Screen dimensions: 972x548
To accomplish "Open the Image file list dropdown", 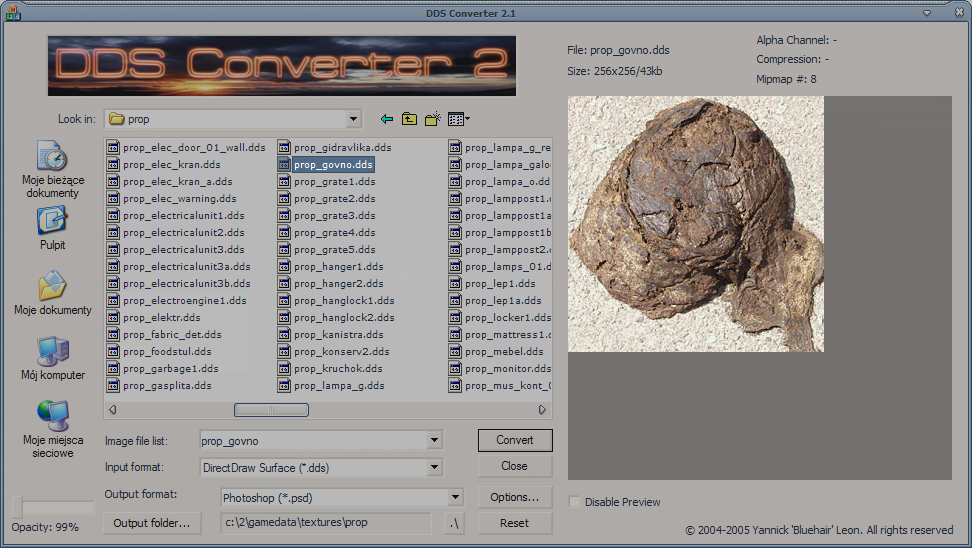I will [x=434, y=440].
